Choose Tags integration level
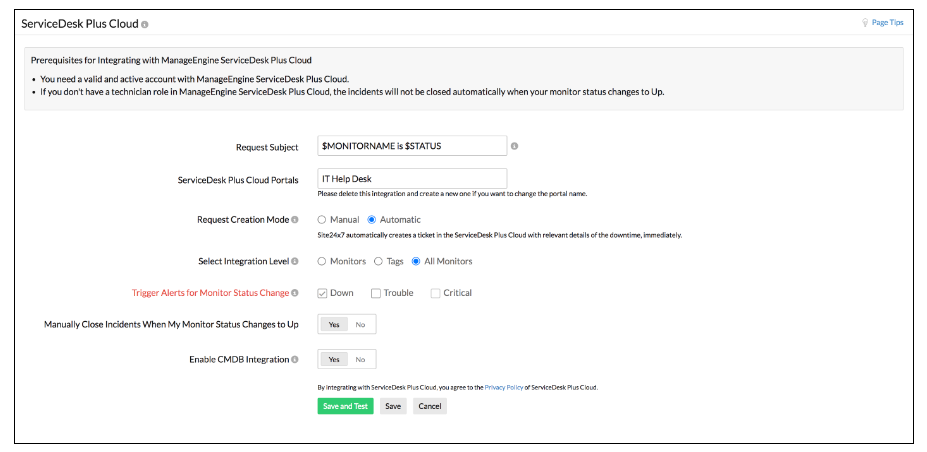927x452 pixels. (378, 261)
